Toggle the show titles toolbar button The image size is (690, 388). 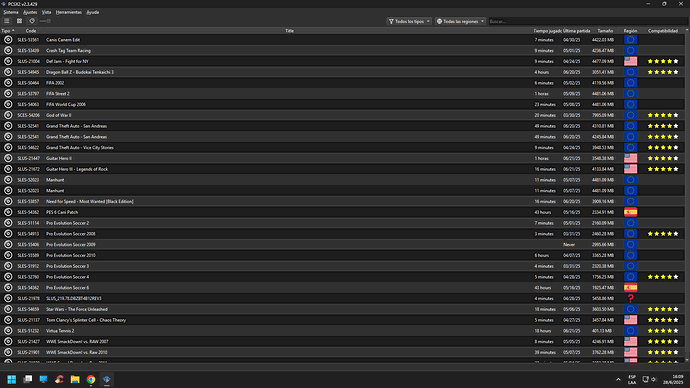click(32, 21)
